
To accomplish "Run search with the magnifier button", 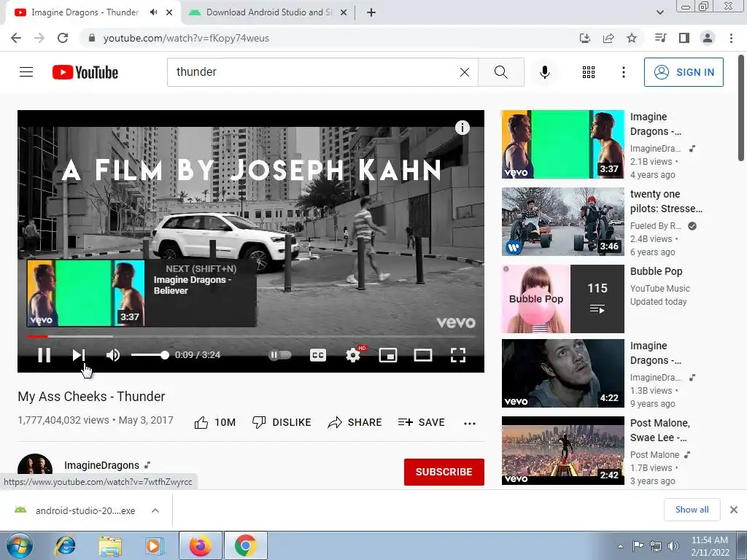I will 500,72.
